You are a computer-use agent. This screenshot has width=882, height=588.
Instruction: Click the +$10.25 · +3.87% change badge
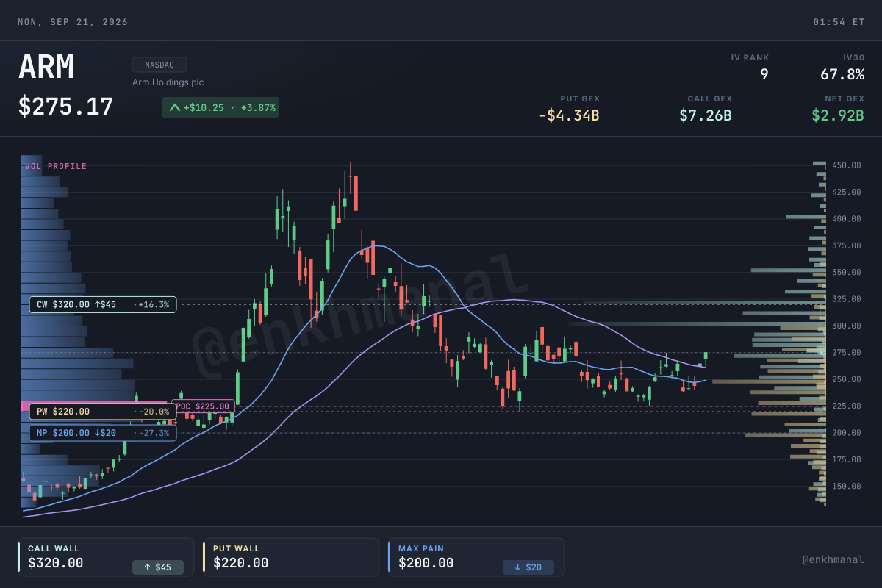coord(220,107)
